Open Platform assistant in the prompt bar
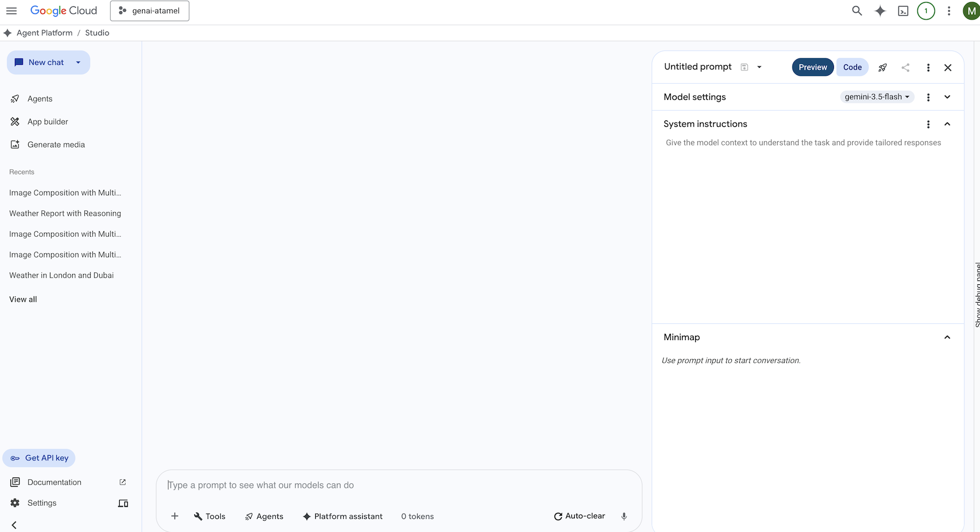 pos(343,516)
